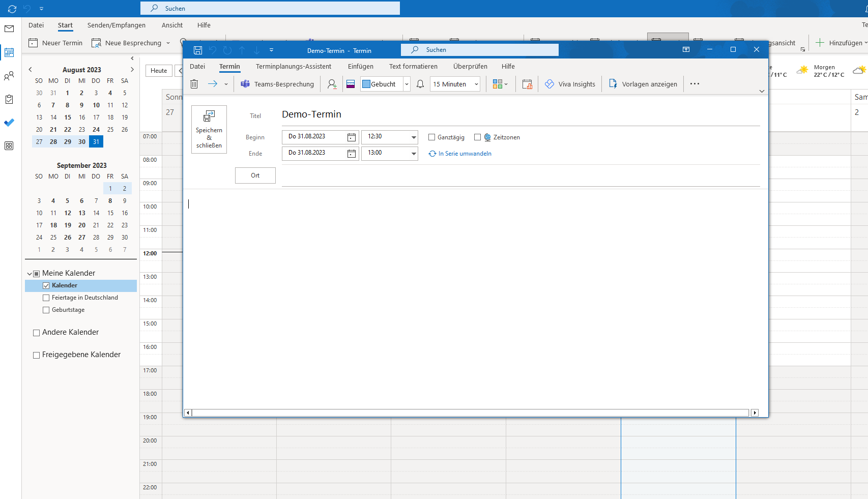This screenshot has height=499, width=868.
Task: Click Speichern & schließen button
Action: click(x=209, y=129)
